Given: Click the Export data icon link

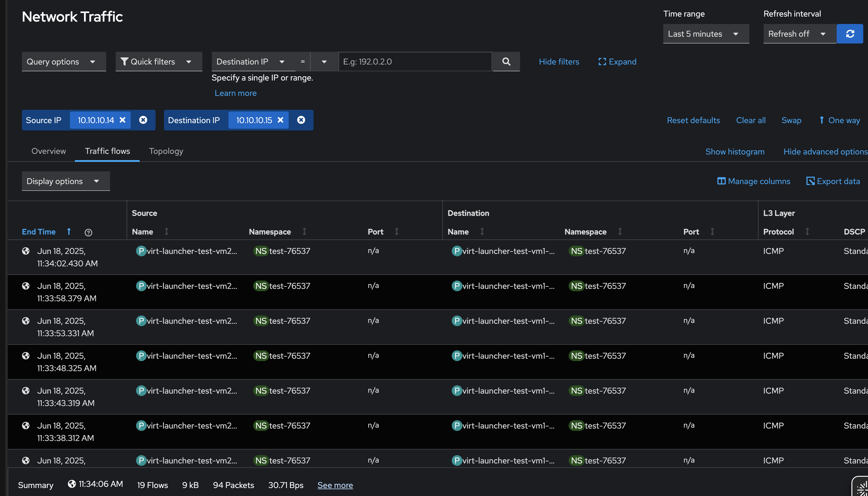Looking at the screenshot, I should [x=833, y=181].
